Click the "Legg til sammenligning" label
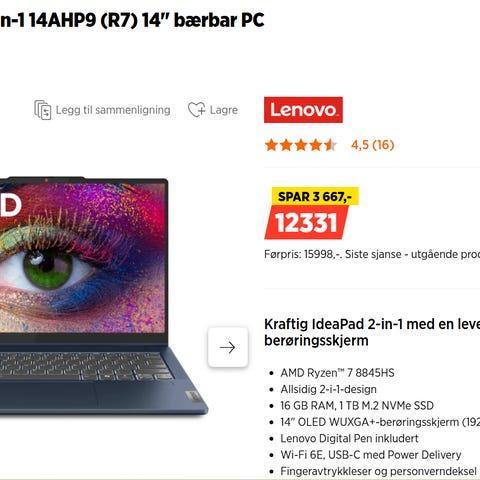Screen dimensions: 480x480 click(113, 110)
